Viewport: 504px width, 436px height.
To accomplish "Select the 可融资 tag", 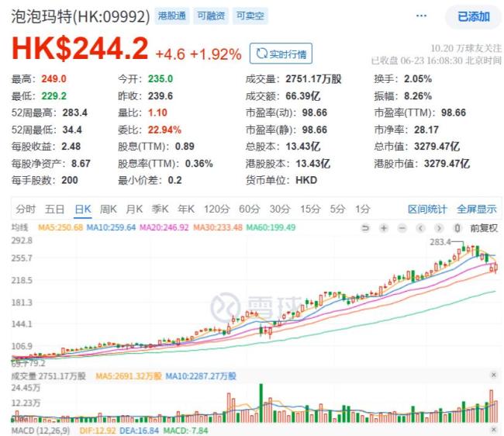I will coord(211,16).
